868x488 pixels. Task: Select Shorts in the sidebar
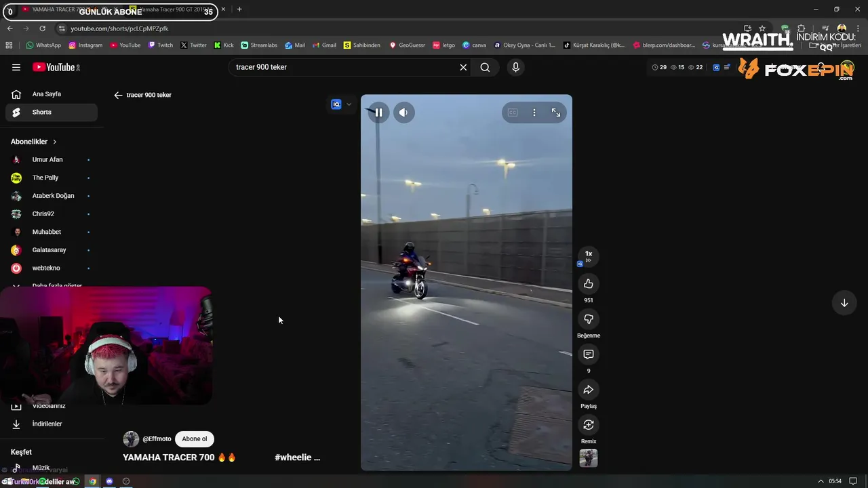click(52, 112)
